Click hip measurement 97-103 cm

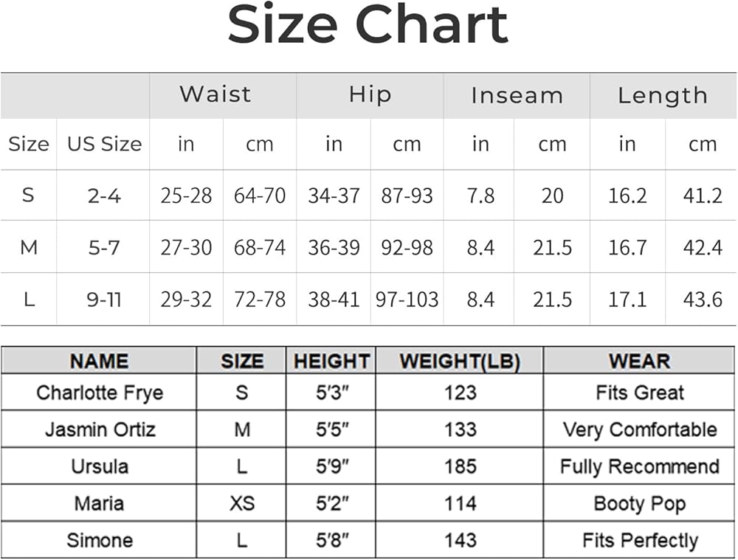(407, 300)
